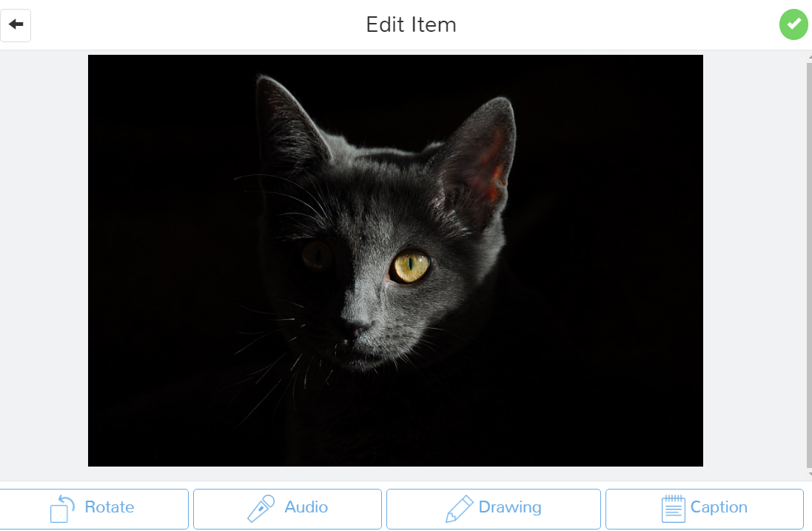Confirm edits with the green checkmark
812x531 pixels.
793,24
